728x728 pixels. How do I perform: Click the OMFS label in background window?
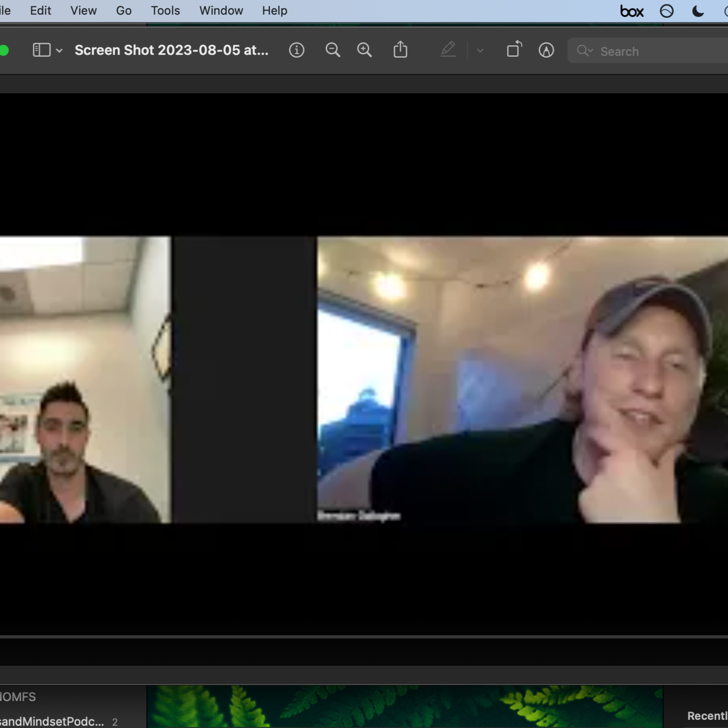(x=18, y=697)
